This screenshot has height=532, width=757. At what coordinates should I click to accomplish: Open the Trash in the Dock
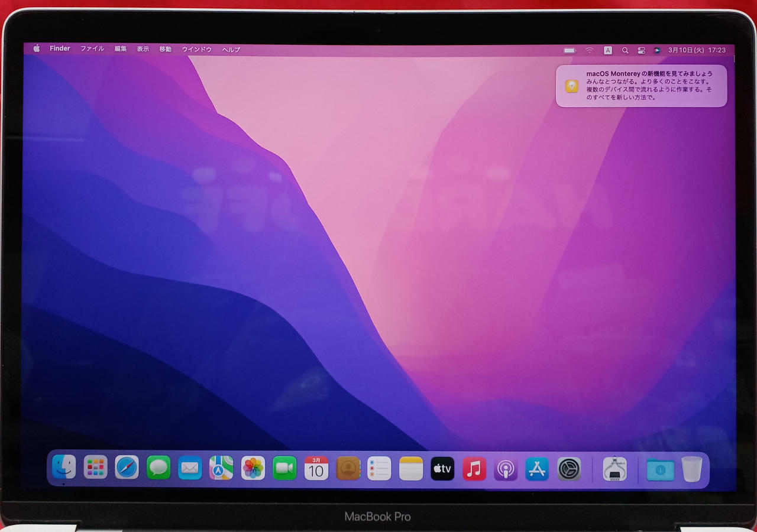click(691, 469)
